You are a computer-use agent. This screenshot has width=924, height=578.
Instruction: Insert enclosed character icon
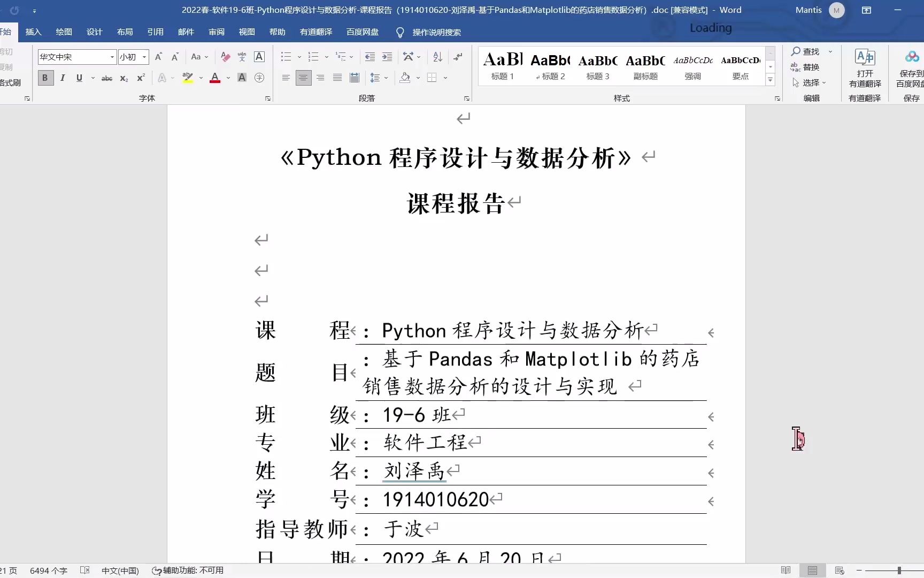[x=259, y=78]
